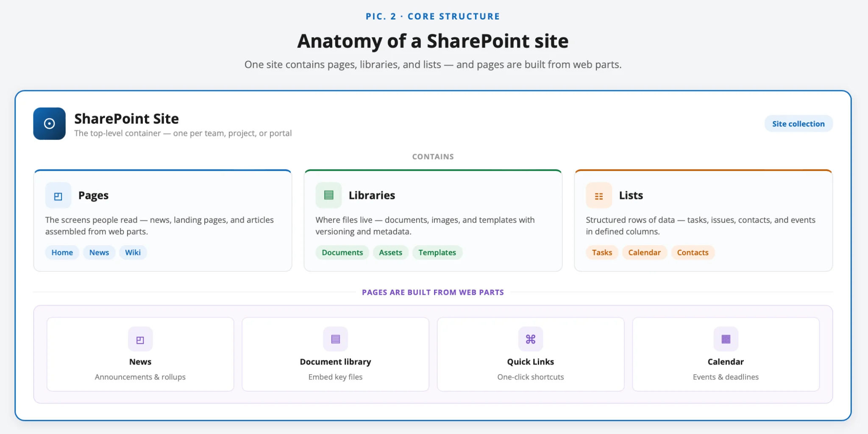This screenshot has height=434, width=868.
Task: Click 'One-click shortcuts' caption
Action: point(531,377)
